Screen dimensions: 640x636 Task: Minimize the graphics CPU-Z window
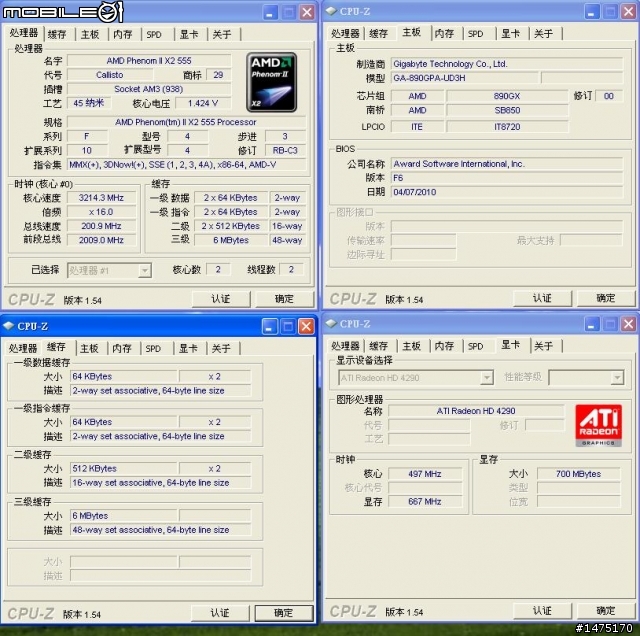pyautogui.click(x=592, y=324)
